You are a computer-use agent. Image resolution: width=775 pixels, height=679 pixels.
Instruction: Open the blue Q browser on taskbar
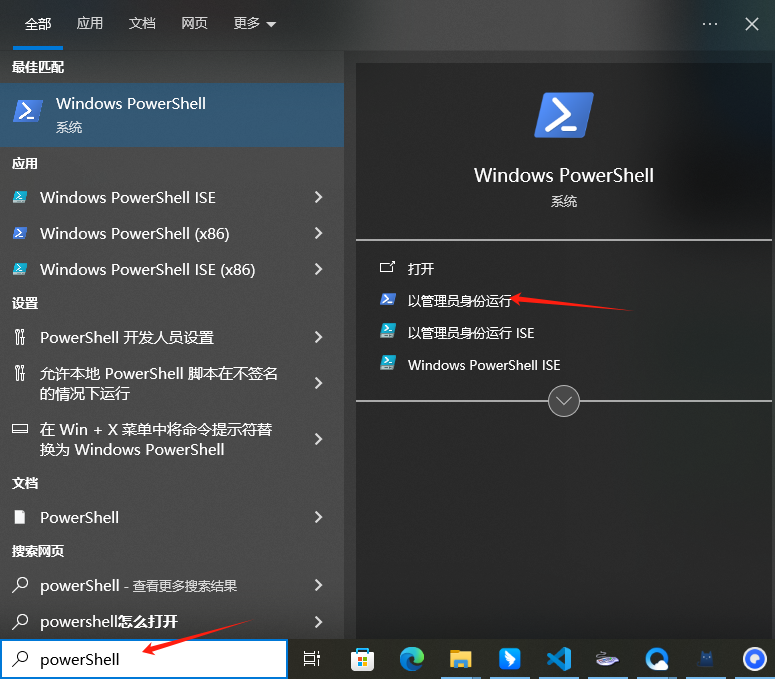tap(657, 659)
